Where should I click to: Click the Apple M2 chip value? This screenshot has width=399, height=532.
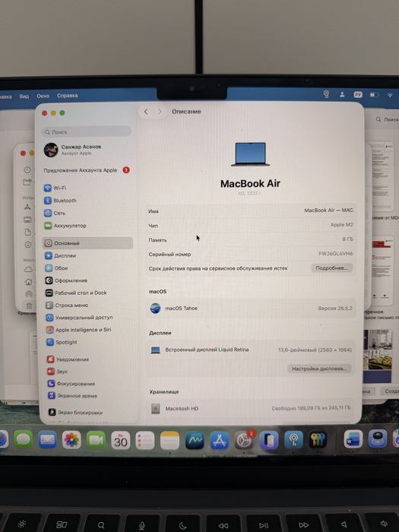(x=342, y=225)
